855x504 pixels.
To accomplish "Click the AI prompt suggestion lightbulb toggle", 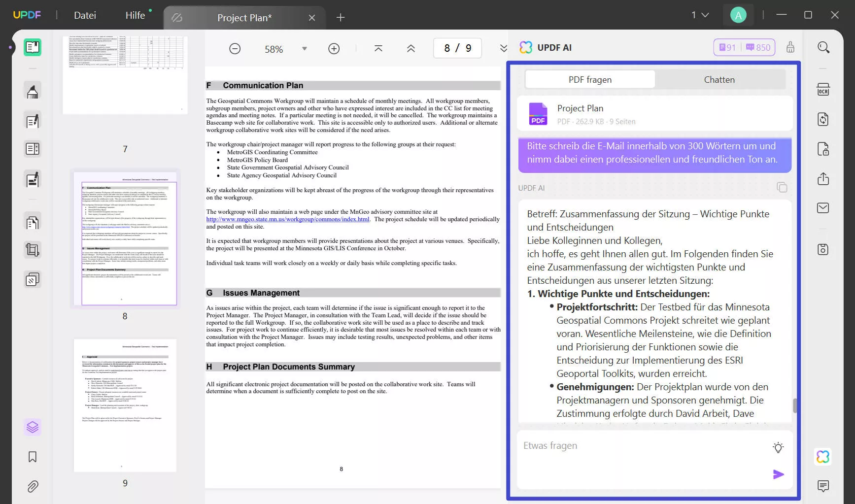I will click(778, 447).
